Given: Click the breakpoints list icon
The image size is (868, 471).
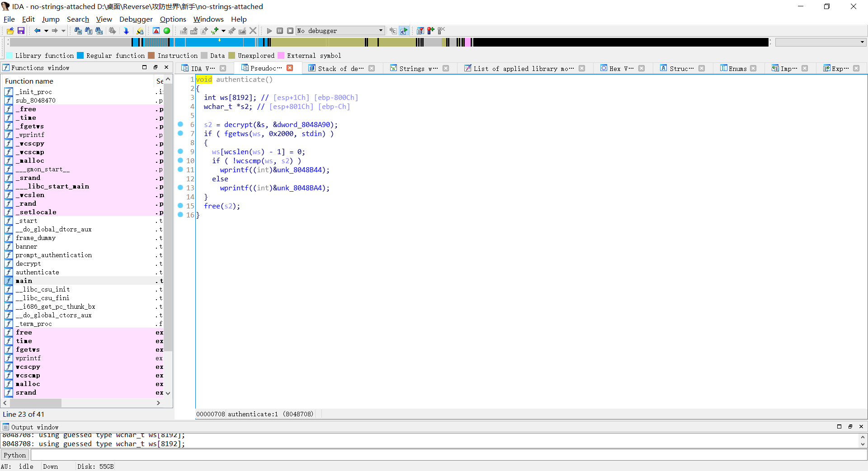Looking at the screenshot, I should pyautogui.click(x=420, y=31).
